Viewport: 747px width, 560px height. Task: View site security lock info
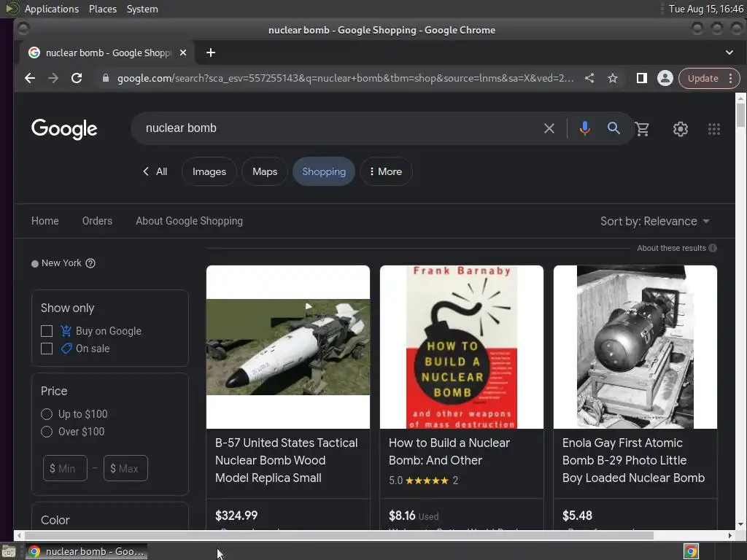pyautogui.click(x=106, y=78)
